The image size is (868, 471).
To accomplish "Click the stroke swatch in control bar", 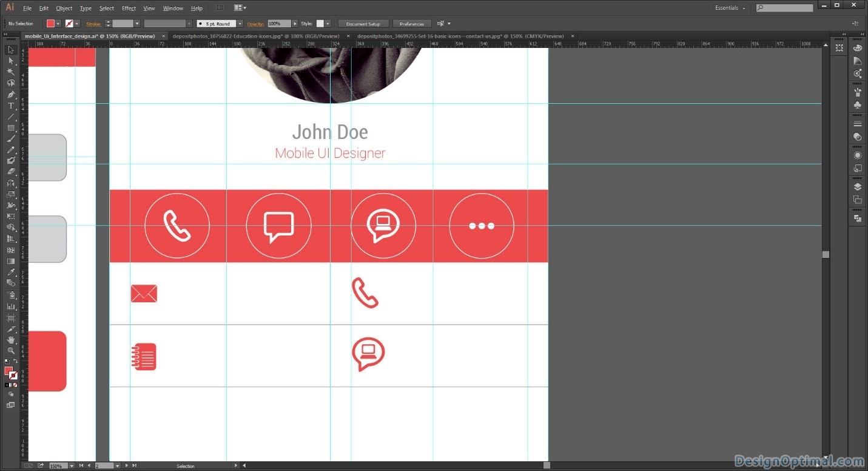I will (69, 24).
